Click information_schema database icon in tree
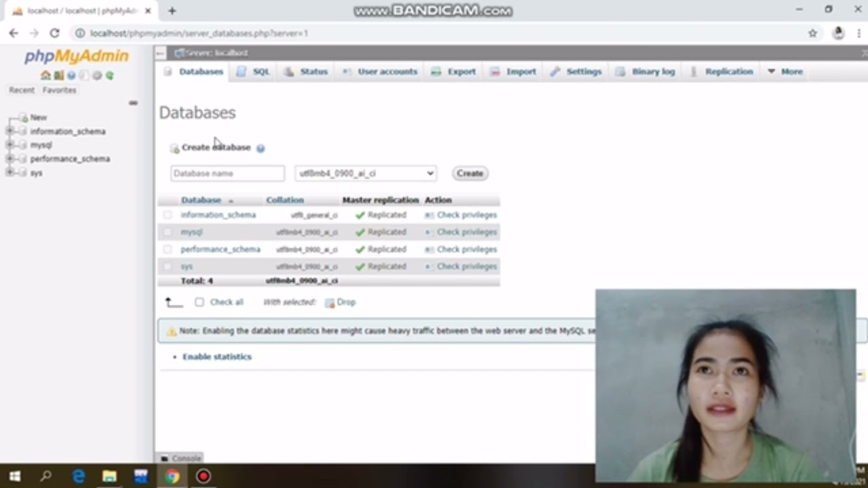This screenshot has height=488, width=868. [23, 131]
